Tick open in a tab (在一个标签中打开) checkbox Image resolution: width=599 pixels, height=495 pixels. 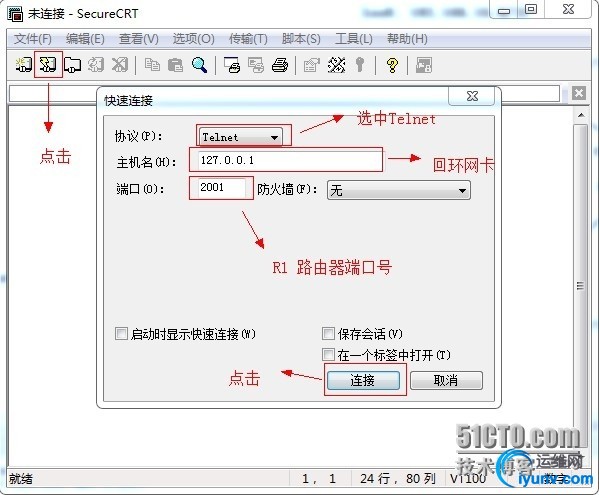(x=328, y=354)
